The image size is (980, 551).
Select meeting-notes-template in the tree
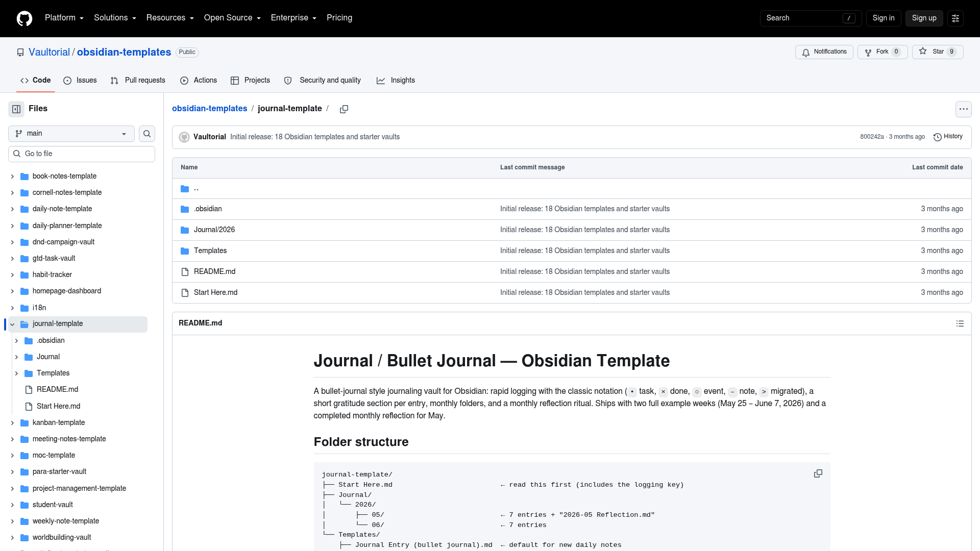tap(69, 439)
